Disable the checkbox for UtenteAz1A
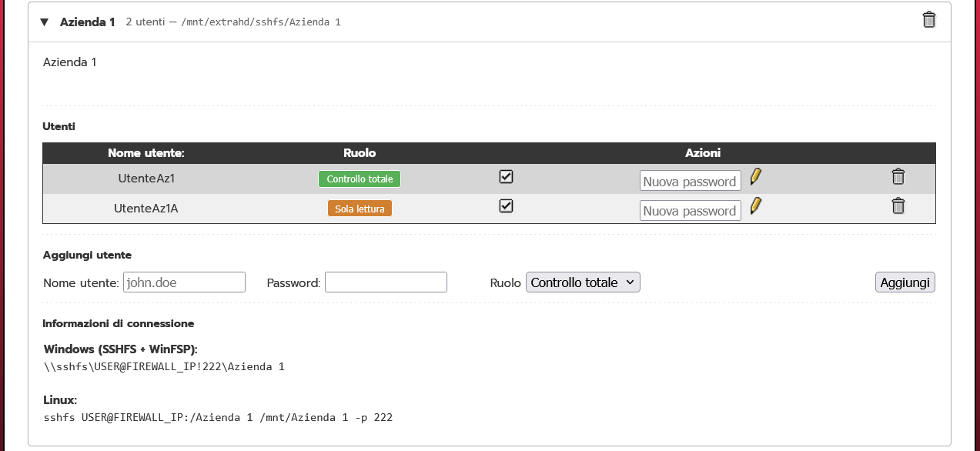 (x=506, y=205)
